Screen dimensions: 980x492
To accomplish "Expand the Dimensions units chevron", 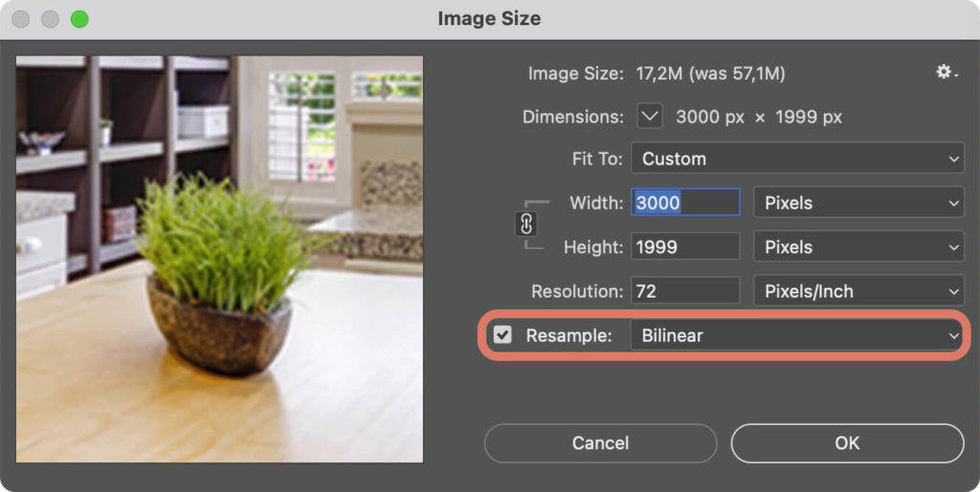I will (650, 117).
